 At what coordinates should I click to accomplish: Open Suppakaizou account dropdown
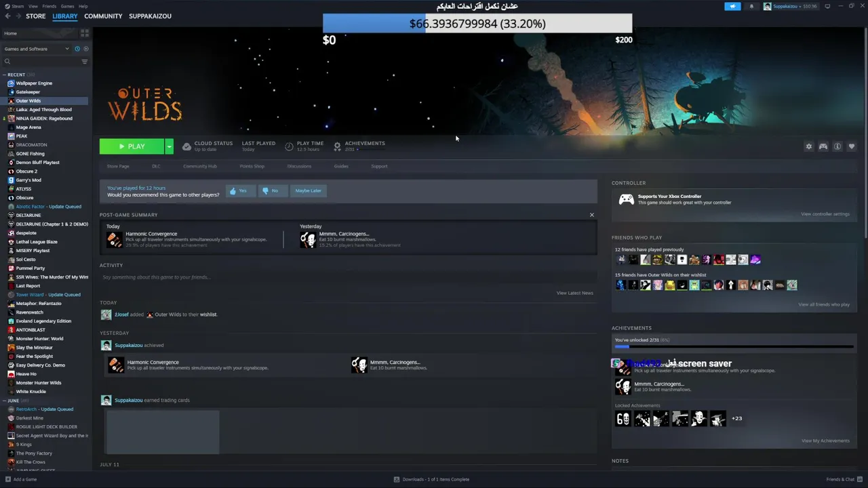(x=790, y=6)
